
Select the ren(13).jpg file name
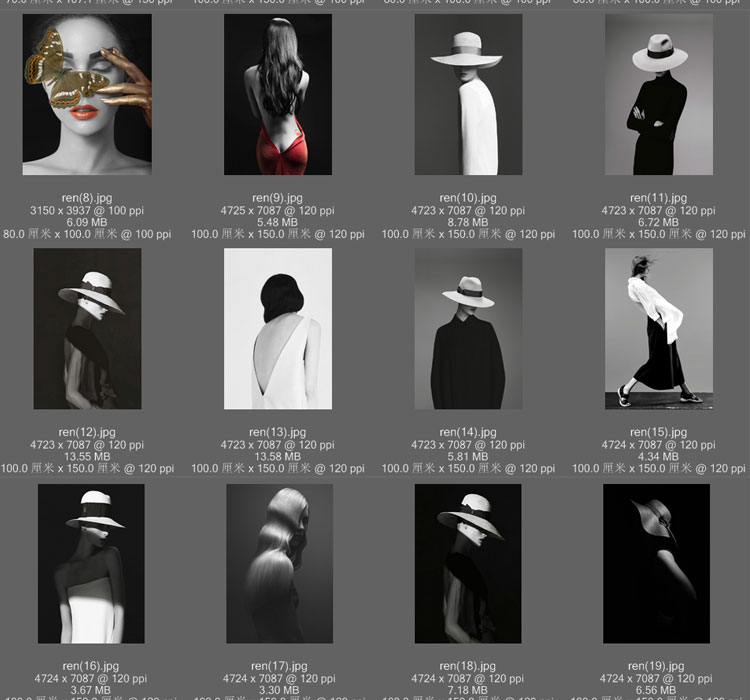pos(278,432)
